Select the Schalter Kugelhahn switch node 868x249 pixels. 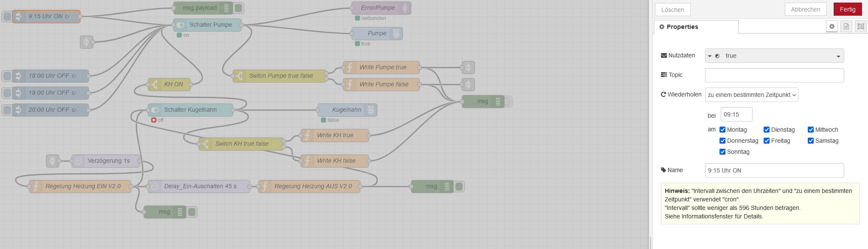pos(190,110)
